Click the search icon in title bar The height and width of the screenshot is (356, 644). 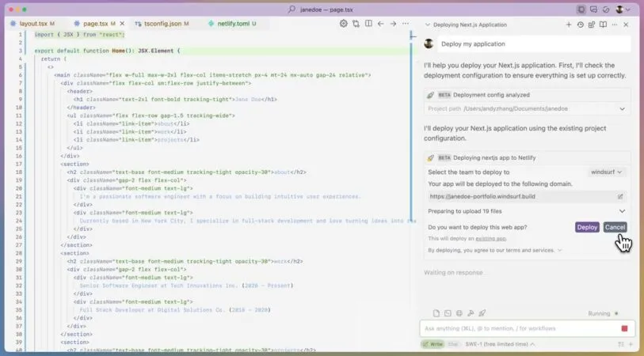[x=292, y=9]
